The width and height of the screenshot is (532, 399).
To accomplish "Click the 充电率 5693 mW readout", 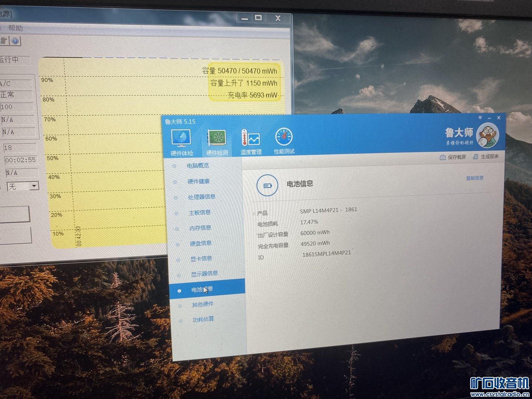I will [x=252, y=95].
